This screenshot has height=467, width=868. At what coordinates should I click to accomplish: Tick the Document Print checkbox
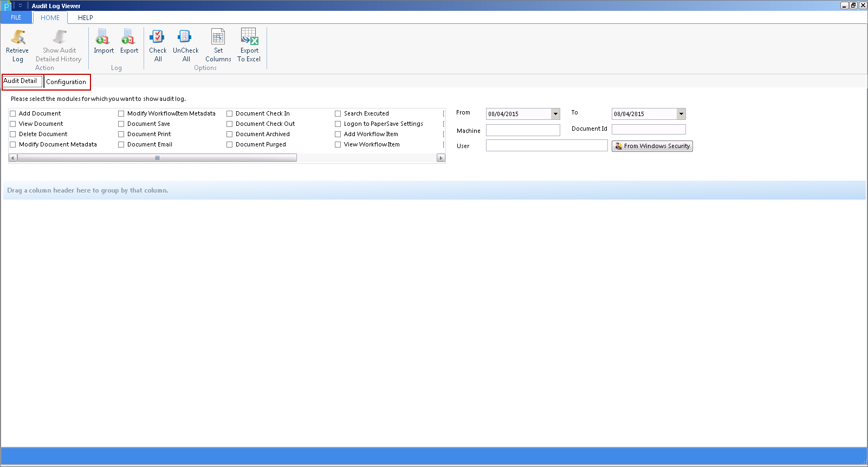[x=121, y=135]
